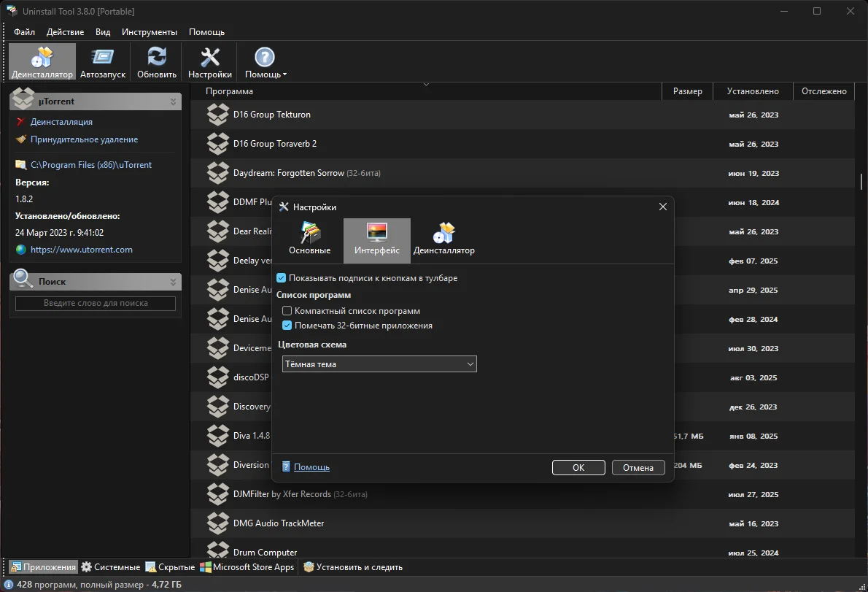Image resolution: width=868 pixels, height=592 pixels.
Task: Open the Действие menu
Action: [65, 32]
